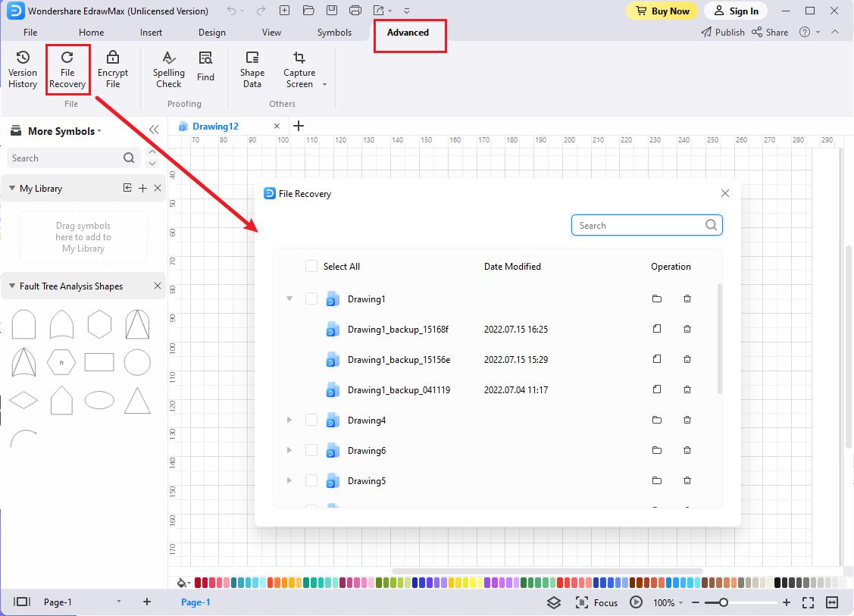Image resolution: width=854 pixels, height=616 pixels.
Task: Switch to the Home tab
Action: (92, 32)
